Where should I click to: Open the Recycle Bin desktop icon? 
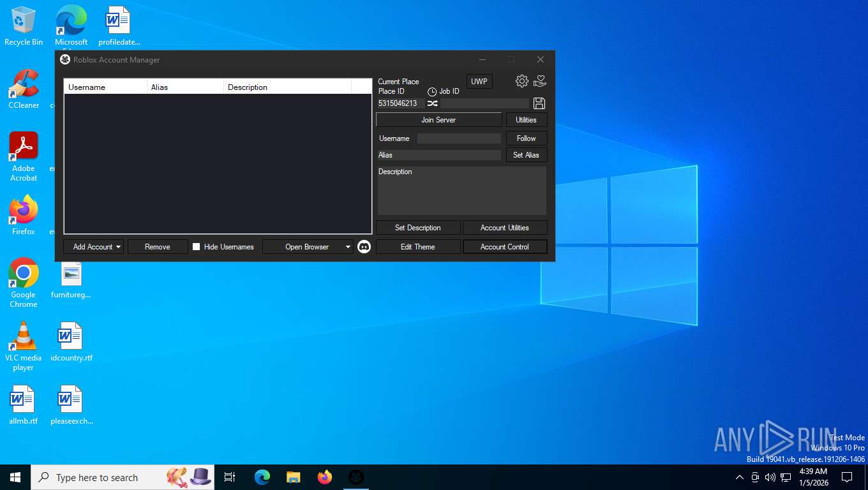tap(24, 26)
